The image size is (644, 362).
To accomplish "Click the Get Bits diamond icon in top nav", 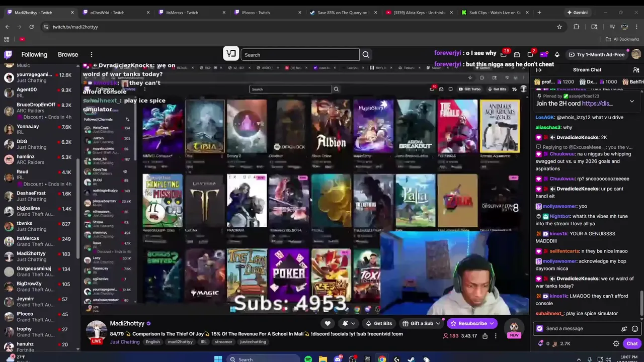I will pyautogui.click(x=557, y=54).
